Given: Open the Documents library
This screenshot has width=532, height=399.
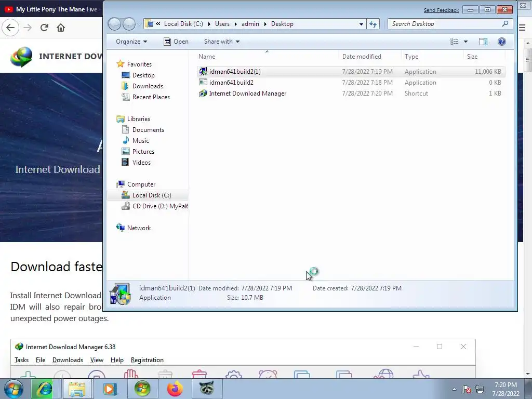Looking at the screenshot, I should [x=148, y=129].
